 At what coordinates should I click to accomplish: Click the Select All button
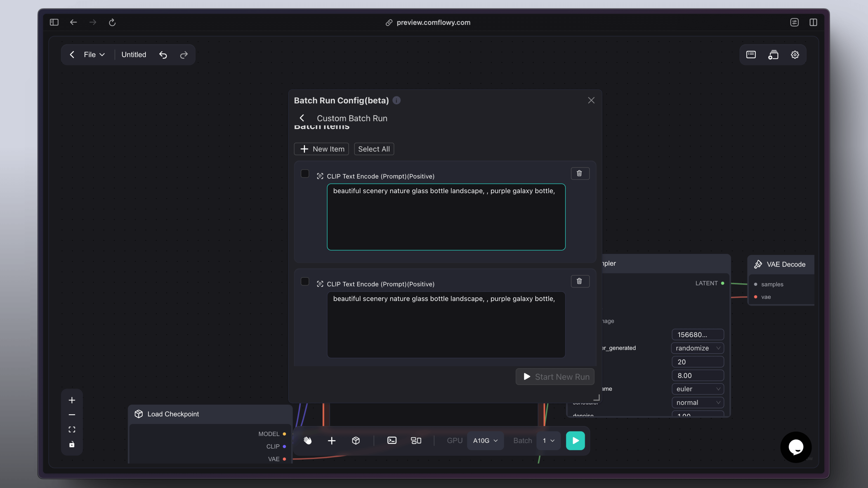pyautogui.click(x=374, y=149)
